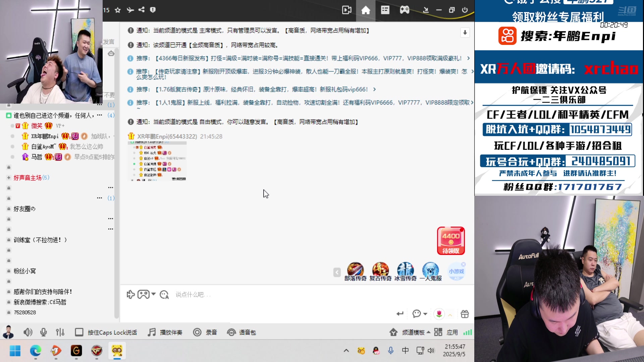Click the airplane icon in title bar
The image size is (644, 362).
130,10
